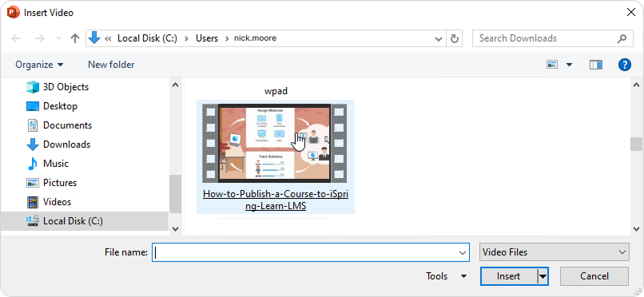Click the Search Downloads field
644x297 pixels.
(x=552, y=38)
